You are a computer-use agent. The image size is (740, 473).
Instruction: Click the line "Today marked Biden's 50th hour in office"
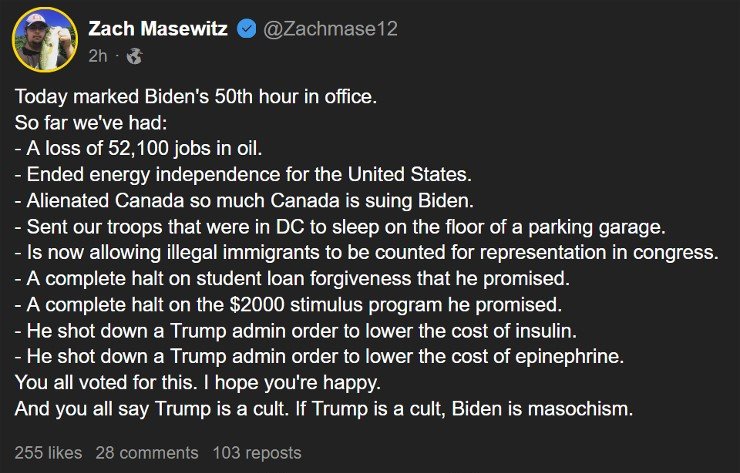click(196, 97)
